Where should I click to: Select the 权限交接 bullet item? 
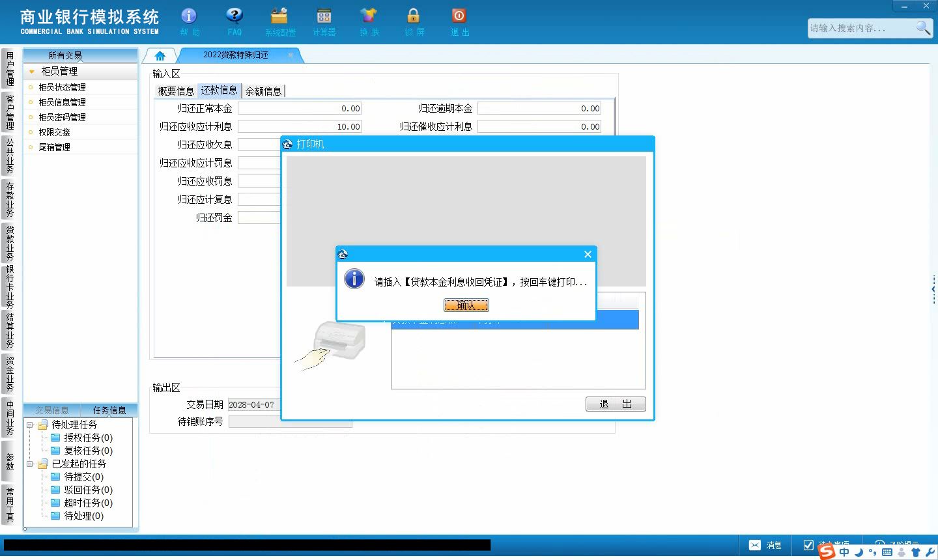[x=54, y=132]
